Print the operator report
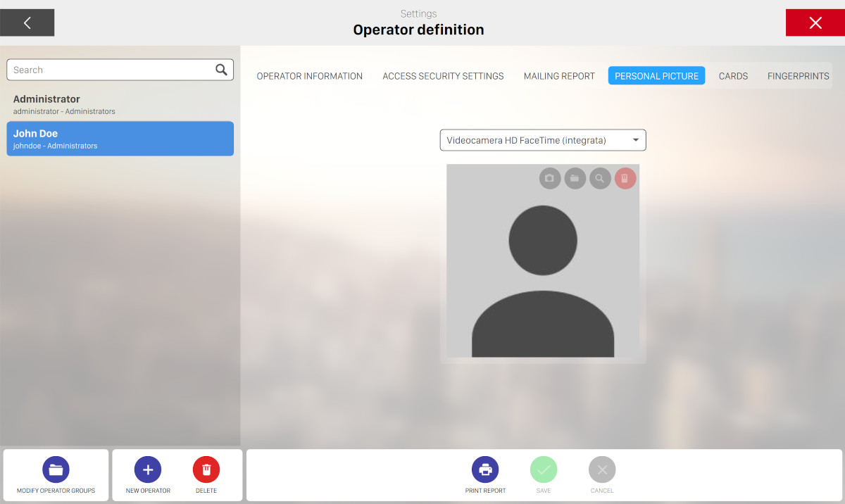Viewport: 845px width, 504px height. click(485, 470)
